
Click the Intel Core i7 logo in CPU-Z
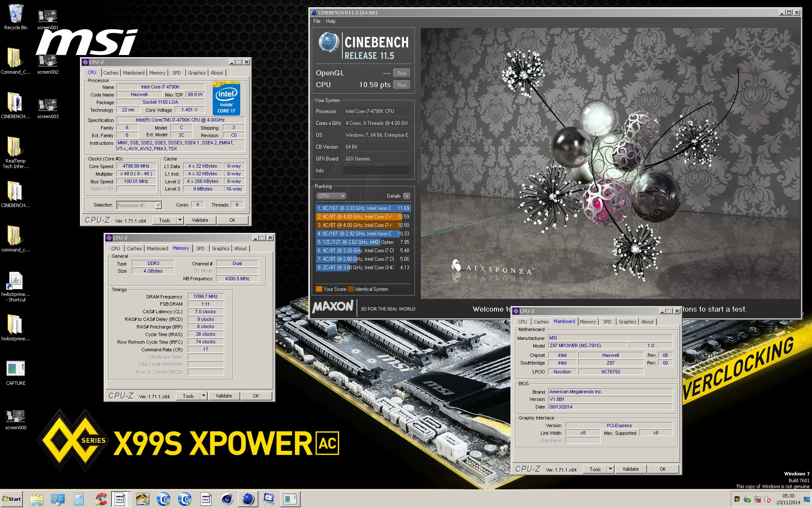click(226, 99)
